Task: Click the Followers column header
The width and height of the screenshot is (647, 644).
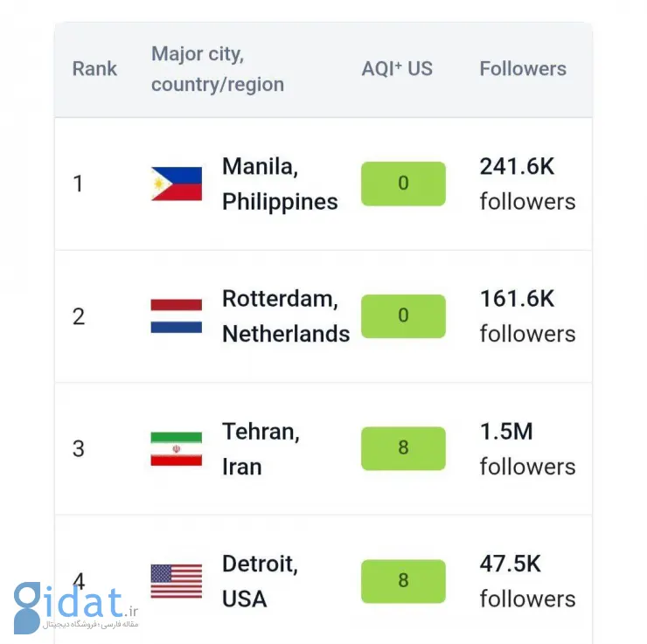Action: click(x=523, y=69)
